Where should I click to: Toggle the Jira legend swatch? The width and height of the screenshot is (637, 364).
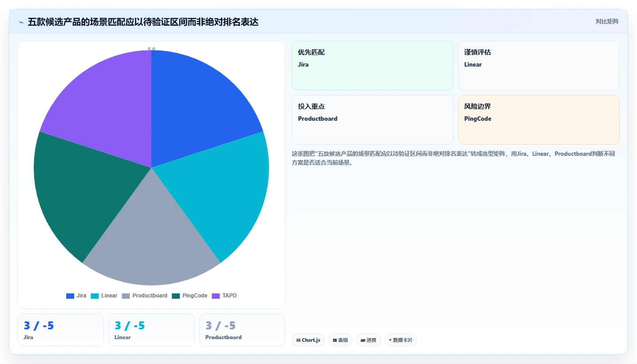[x=70, y=296]
